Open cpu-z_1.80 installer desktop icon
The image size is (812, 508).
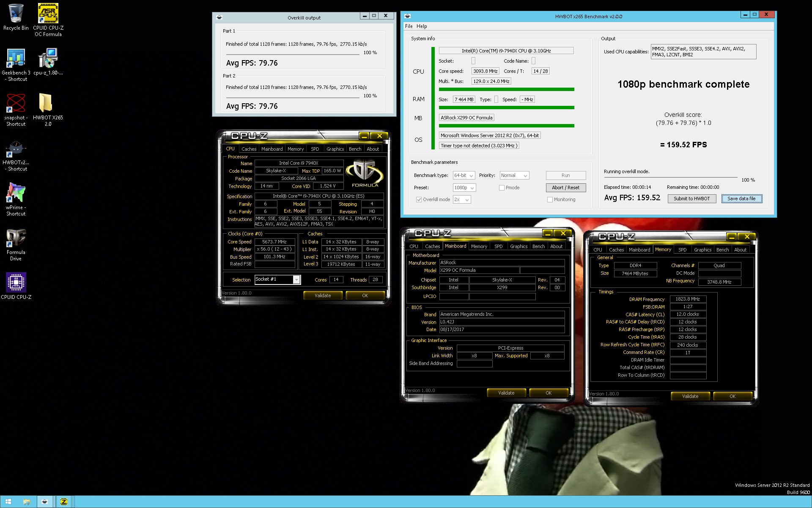click(48, 62)
